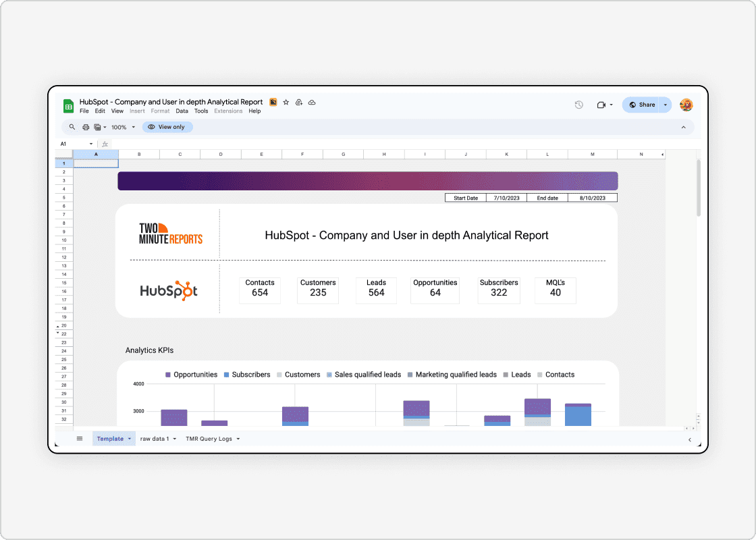Open search in the toolbar
The image size is (756, 540).
click(72, 127)
